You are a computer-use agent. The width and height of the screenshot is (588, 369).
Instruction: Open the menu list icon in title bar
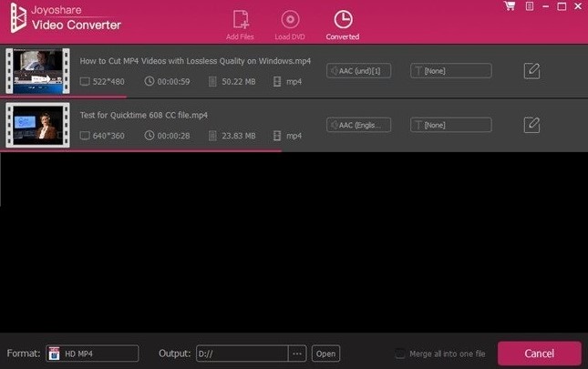point(530,6)
